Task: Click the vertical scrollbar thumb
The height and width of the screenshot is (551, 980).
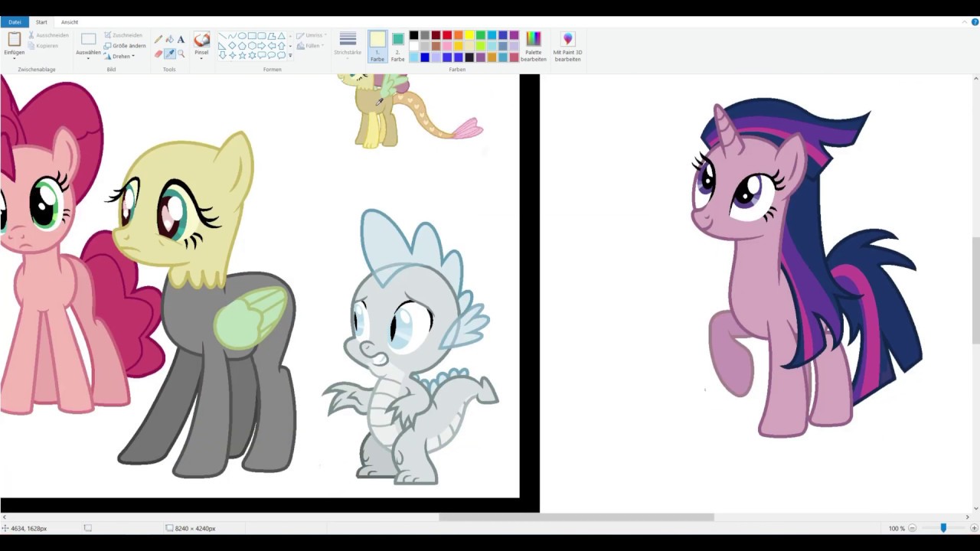Action: pos(975,291)
